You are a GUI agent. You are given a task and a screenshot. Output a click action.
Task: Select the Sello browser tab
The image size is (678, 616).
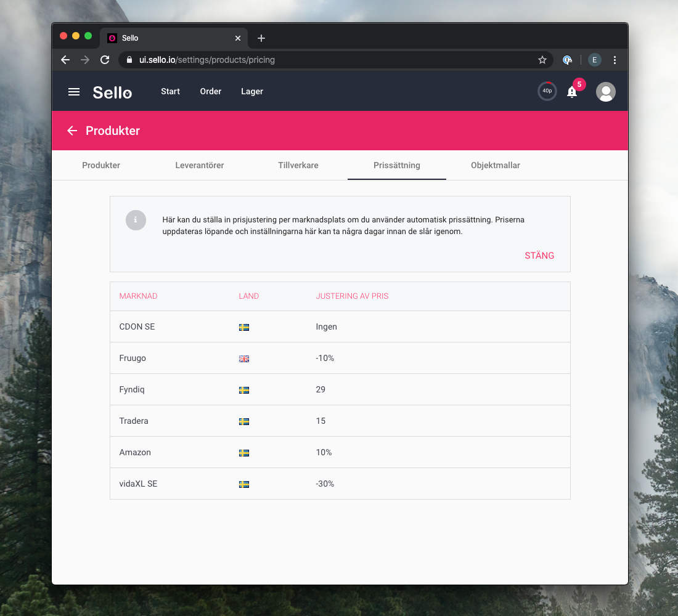[174, 38]
